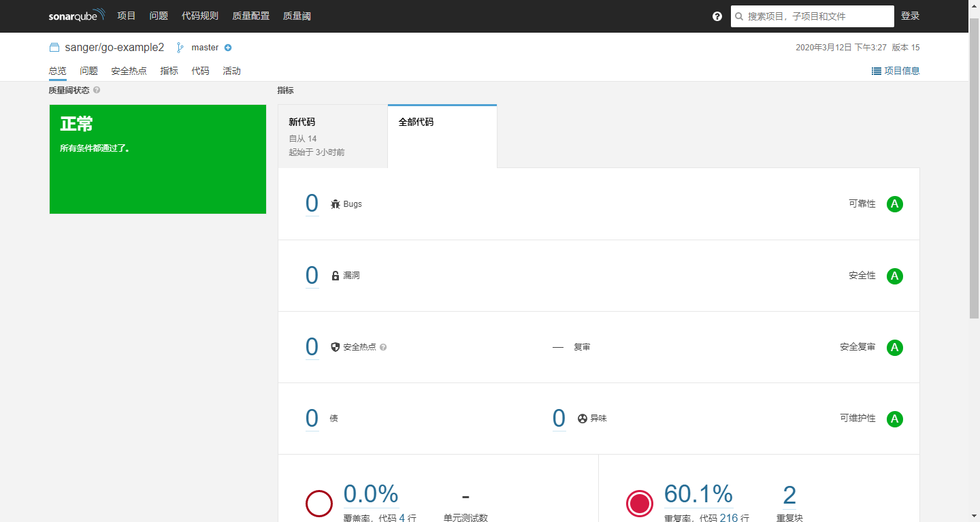Open 质量配置 in top navigation
This screenshot has width=980, height=522.
click(x=250, y=16)
